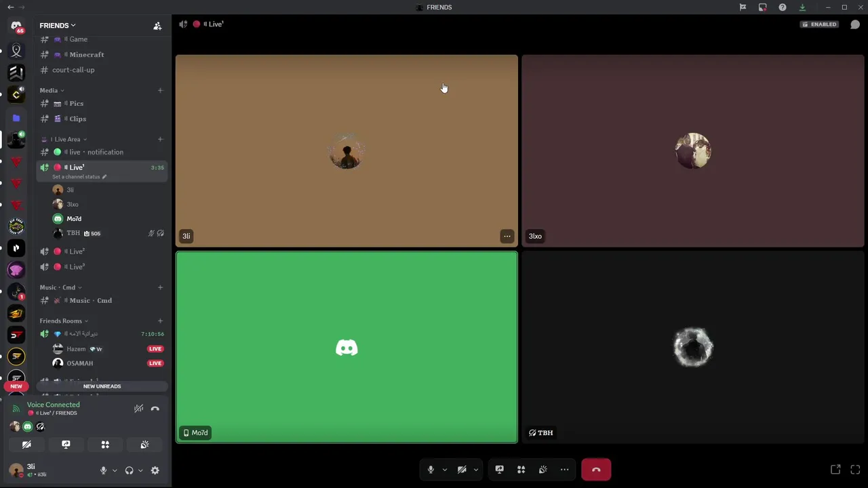Show voice channel chat bubble icon
868x488 pixels.
[855, 24]
